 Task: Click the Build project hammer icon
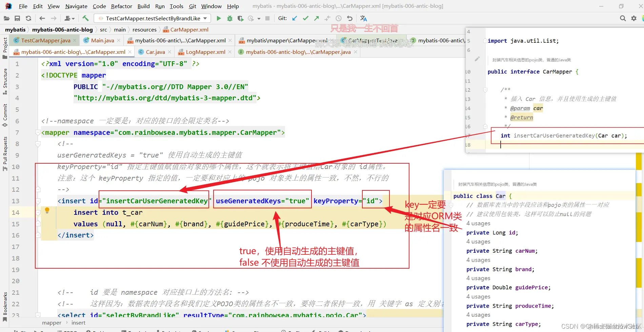(85, 18)
